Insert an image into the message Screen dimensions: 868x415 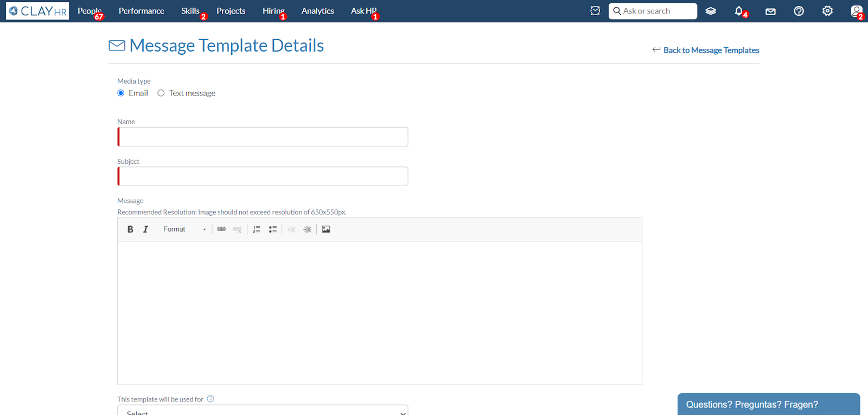[326, 229]
